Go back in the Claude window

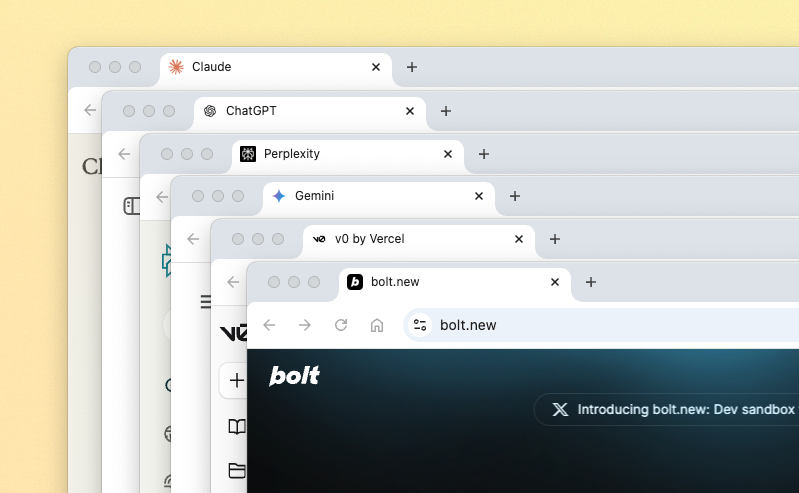tap(90, 110)
